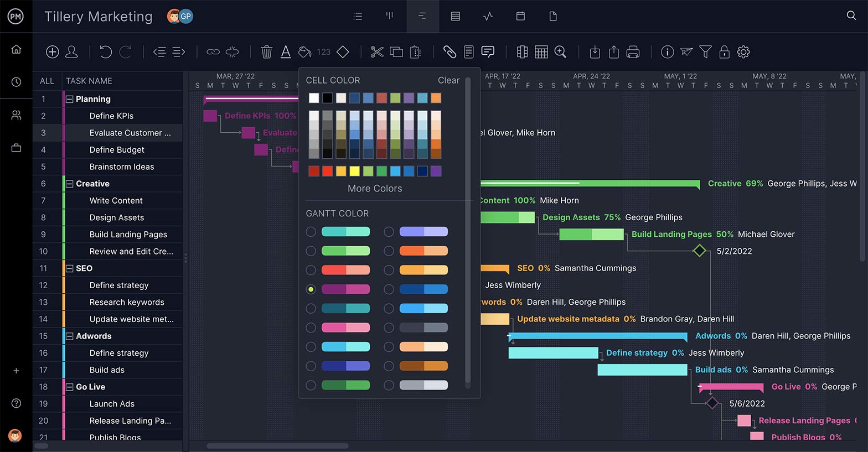
Task: Collapse the Planning task group
Action: click(x=70, y=99)
